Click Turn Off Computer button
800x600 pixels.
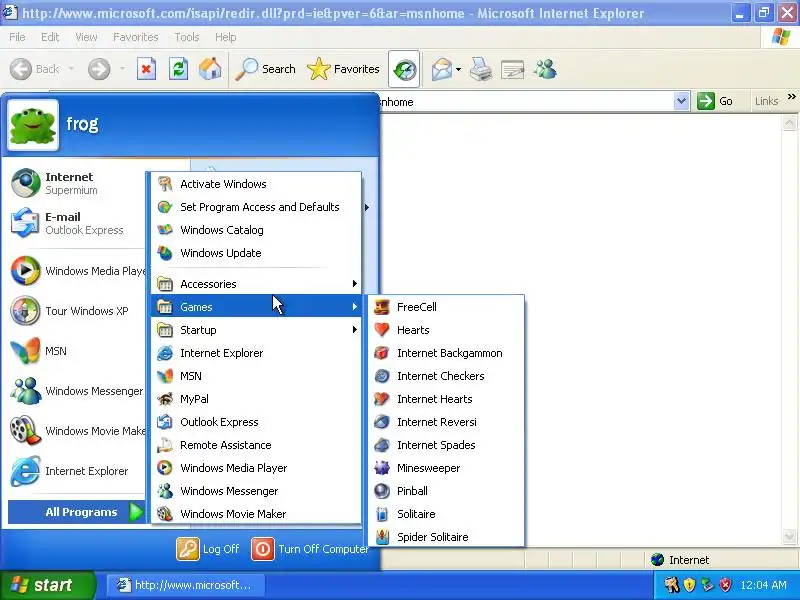310,549
